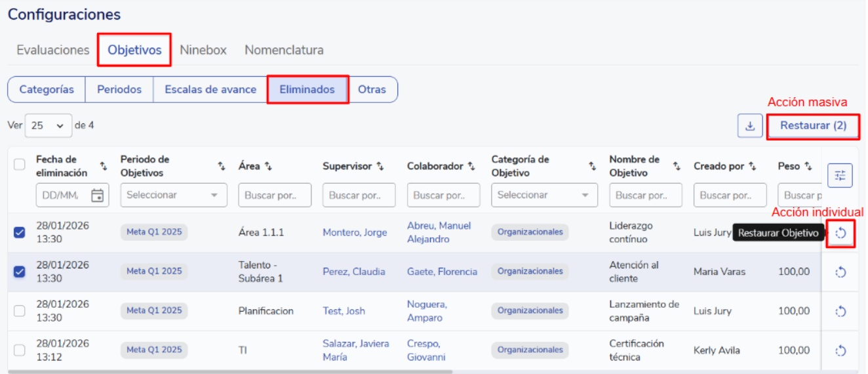Screen dimensions: 868x374
Task: Click the Área search input field
Action: [274, 195]
